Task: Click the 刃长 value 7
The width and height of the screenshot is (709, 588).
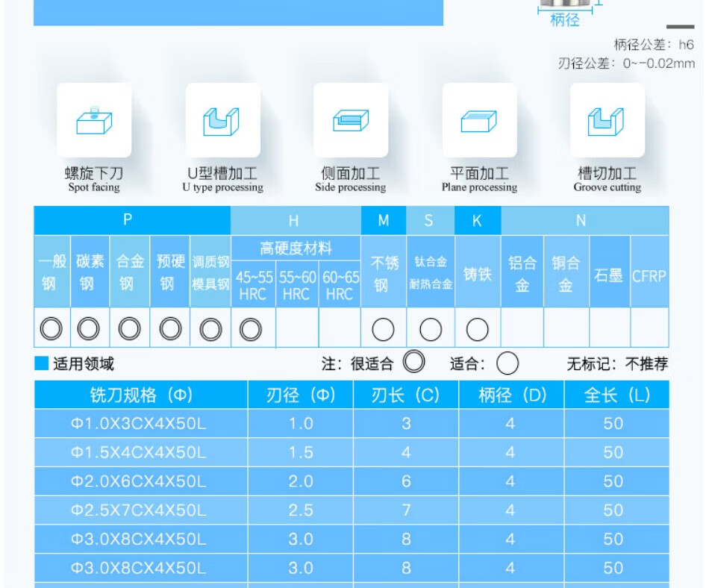Action: pyautogui.click(x=406, y=510)
